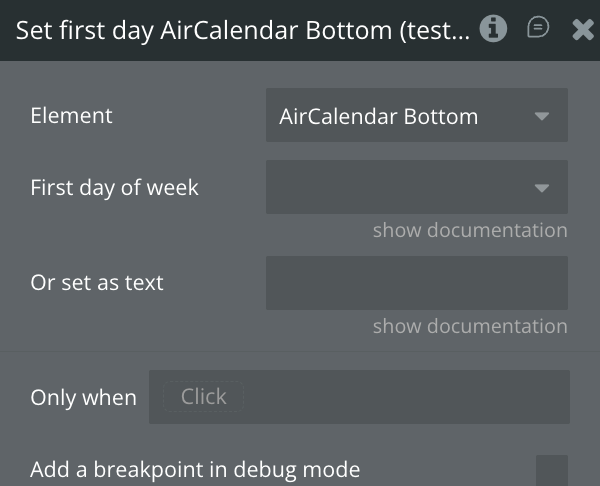Show documentation for First day of week
Image resolution: width=600 pixels, height=486 pixels.
click(x=469, y=230)
